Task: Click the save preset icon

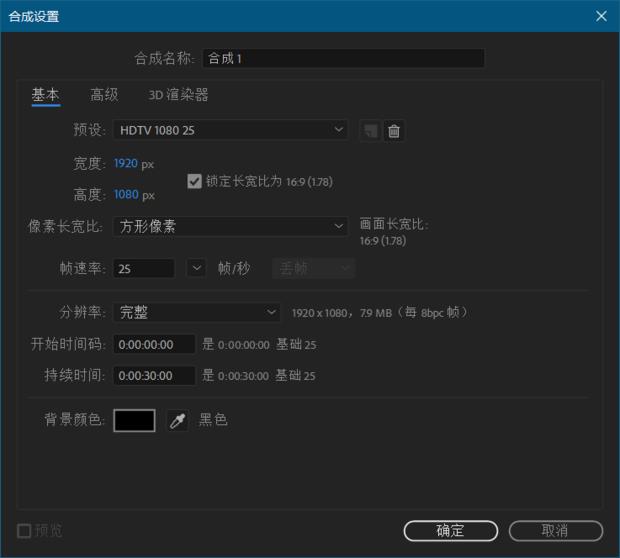Action: pos(370,131)
